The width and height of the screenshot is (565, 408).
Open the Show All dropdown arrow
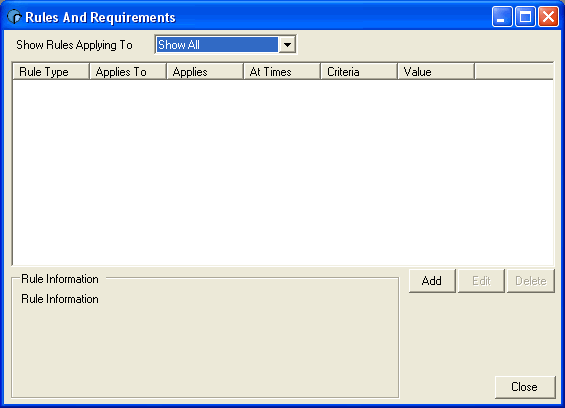click(287, 45)
